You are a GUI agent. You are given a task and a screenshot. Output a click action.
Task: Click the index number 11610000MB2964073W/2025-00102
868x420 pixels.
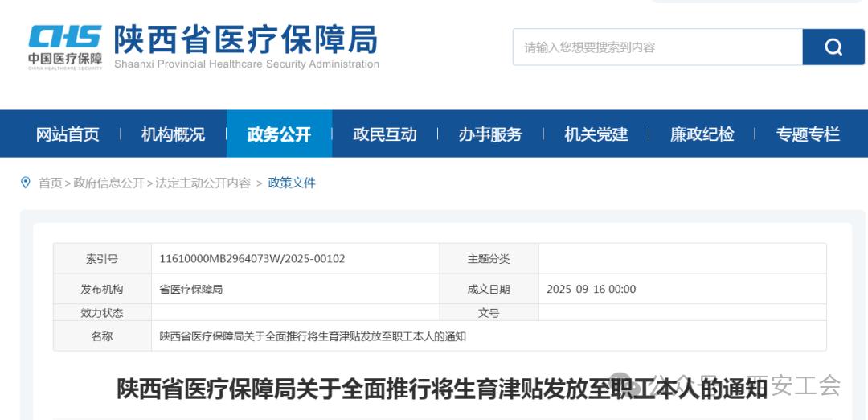pos(252,259)
